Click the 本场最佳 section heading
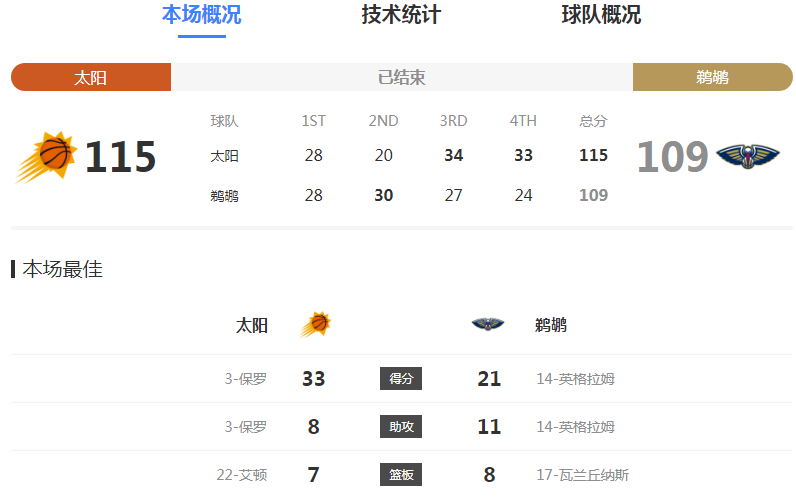This screenshot has height=502, width=796. pos(62,269)
